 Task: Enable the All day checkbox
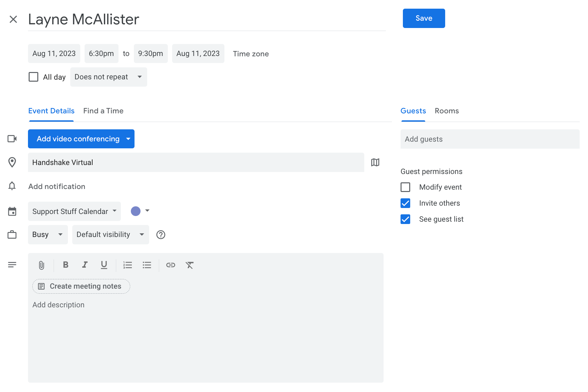(33, 77)
